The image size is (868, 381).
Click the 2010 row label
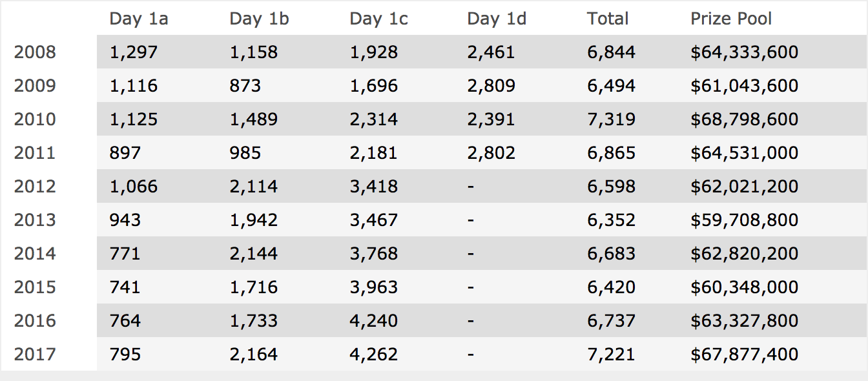pyautogui.click(x=35, y=119)
